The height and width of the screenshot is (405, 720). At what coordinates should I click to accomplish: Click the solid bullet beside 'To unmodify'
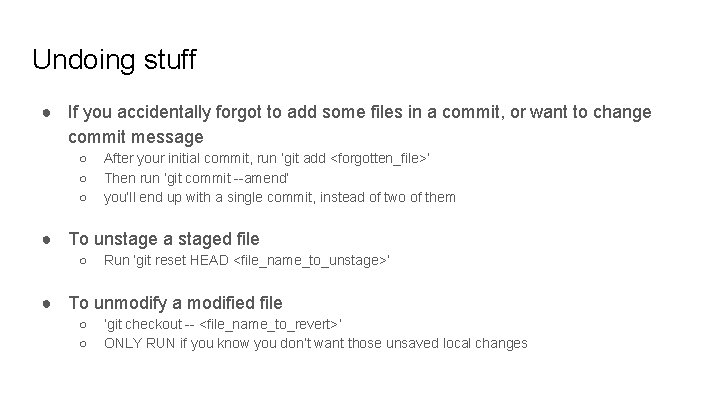coord(46,304)
